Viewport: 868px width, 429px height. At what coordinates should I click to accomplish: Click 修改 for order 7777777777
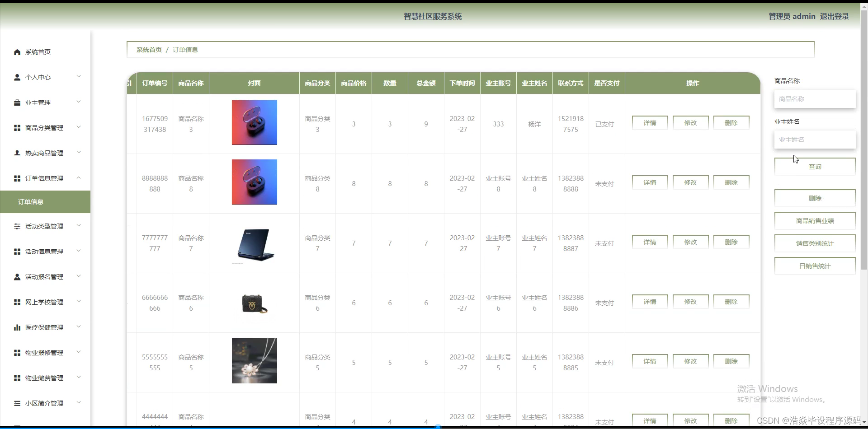coord(690,242)
